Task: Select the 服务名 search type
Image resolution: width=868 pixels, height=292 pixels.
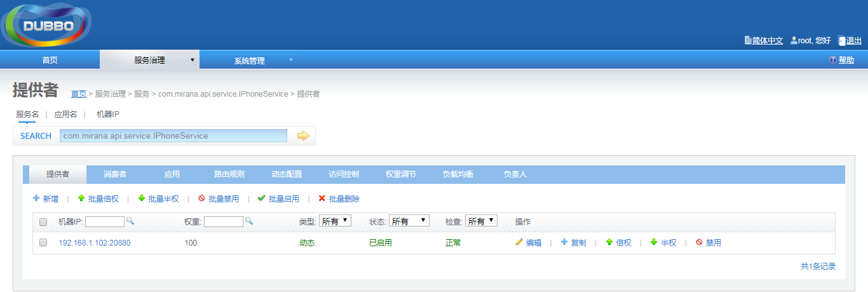Action: pyautogui.click(x=27, y=114)
